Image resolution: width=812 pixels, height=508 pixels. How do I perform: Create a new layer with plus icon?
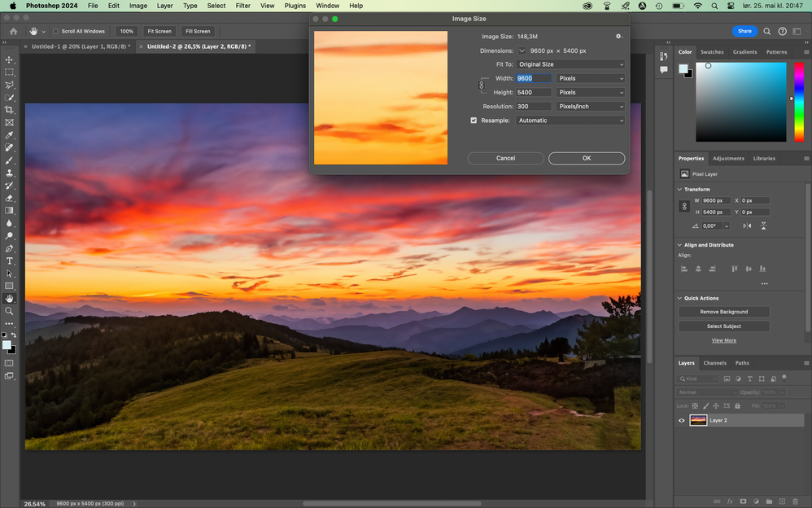(x=782, y=501)
